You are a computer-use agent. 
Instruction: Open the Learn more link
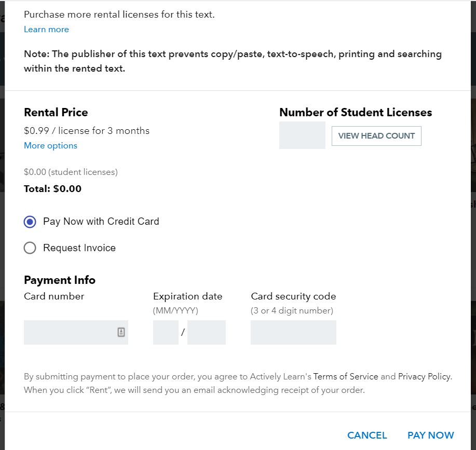pos(46,29)
